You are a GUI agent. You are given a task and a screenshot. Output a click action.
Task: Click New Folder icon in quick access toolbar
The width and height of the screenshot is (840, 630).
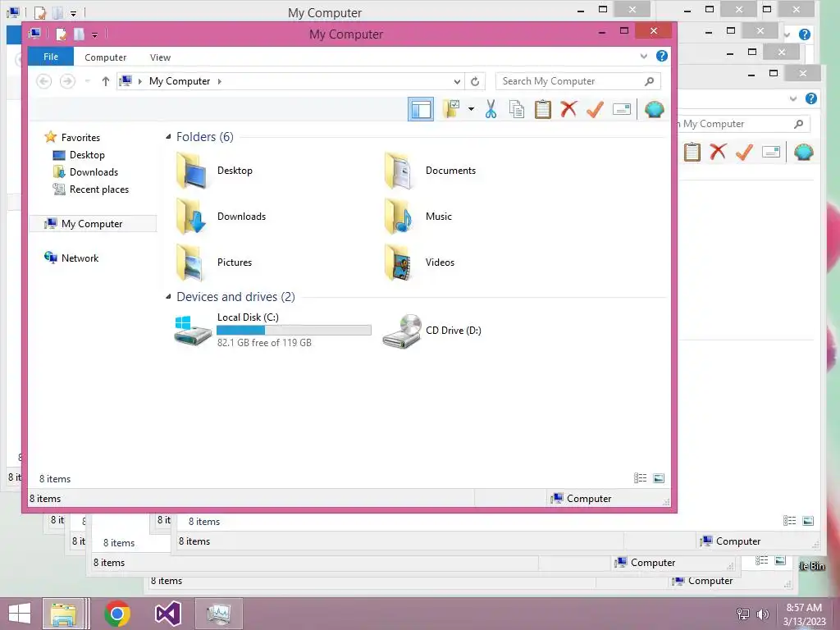point(79,34)
